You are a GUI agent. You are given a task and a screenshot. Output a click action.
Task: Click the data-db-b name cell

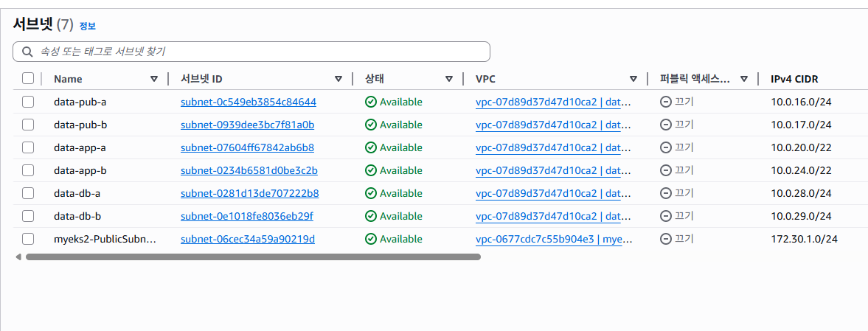coord(77,216)
